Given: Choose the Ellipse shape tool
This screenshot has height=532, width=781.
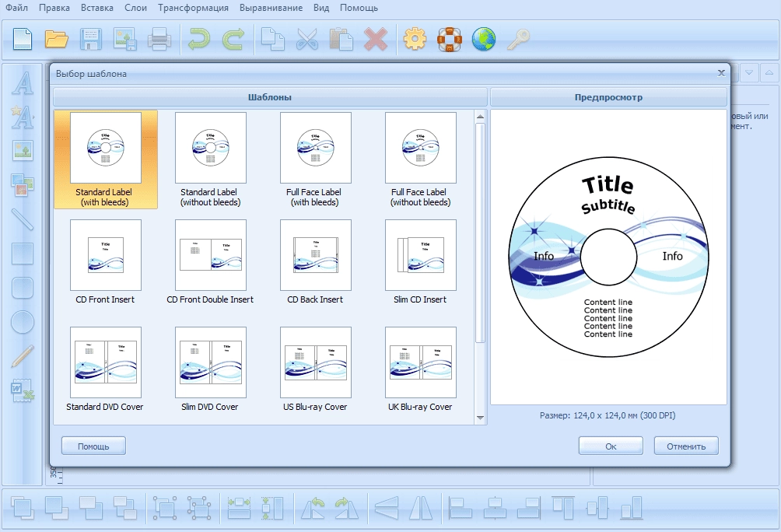Looking at the screenshot, I should click(23, 322).
